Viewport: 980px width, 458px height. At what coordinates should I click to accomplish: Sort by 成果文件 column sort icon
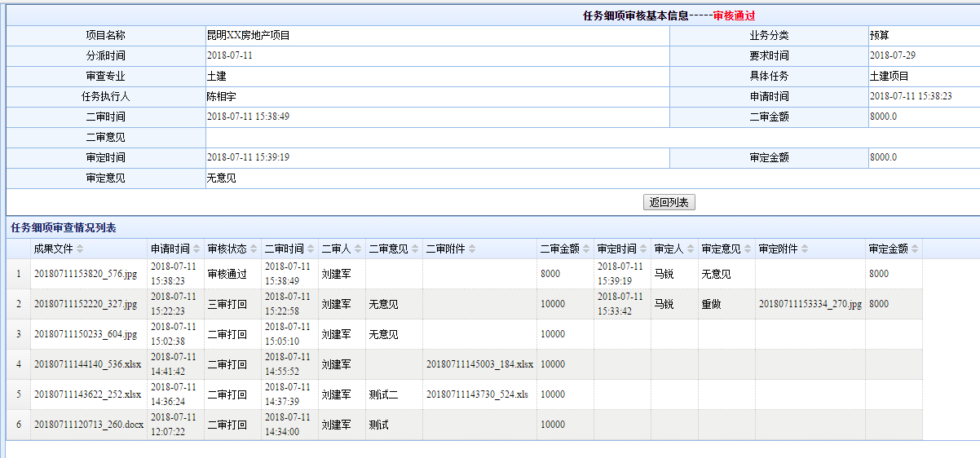80,249
